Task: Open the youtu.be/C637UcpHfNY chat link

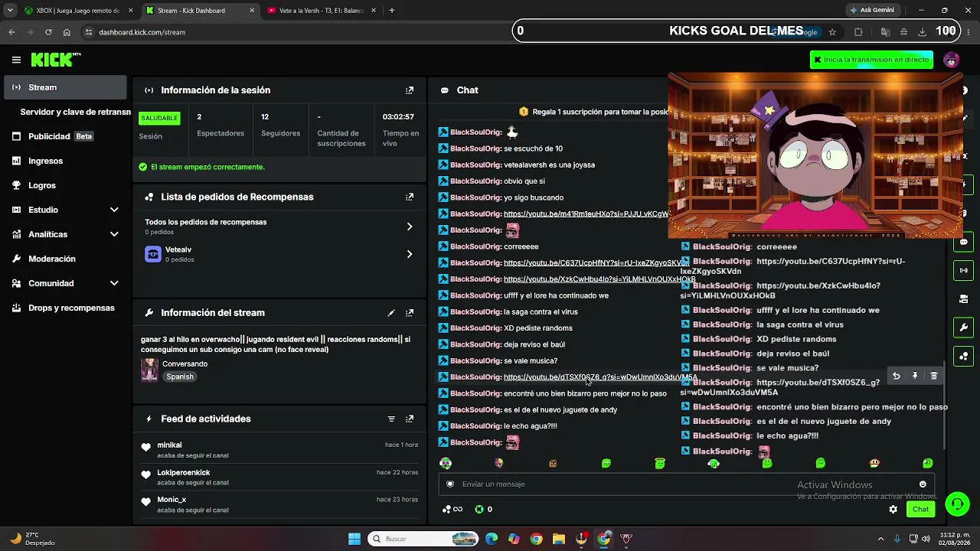Action: pos(596,263)
